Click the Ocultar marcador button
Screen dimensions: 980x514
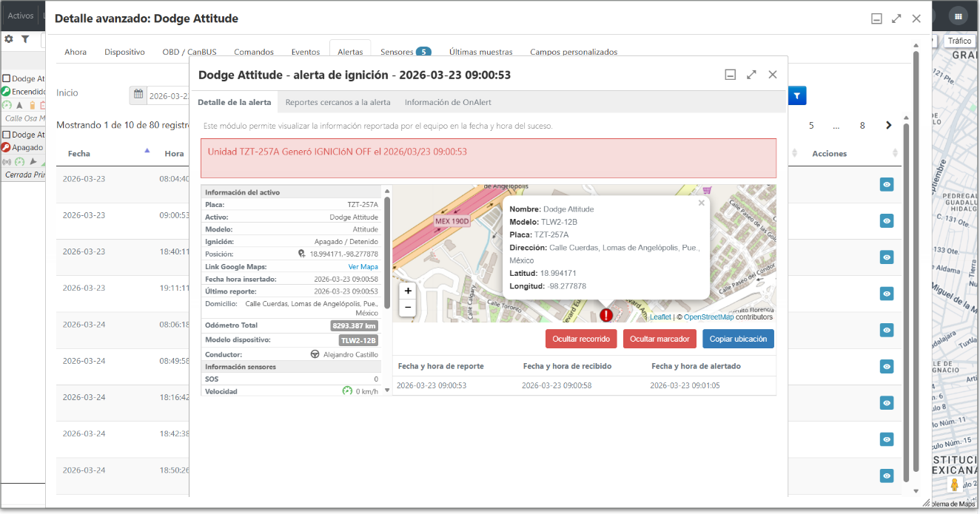[660, 339]
